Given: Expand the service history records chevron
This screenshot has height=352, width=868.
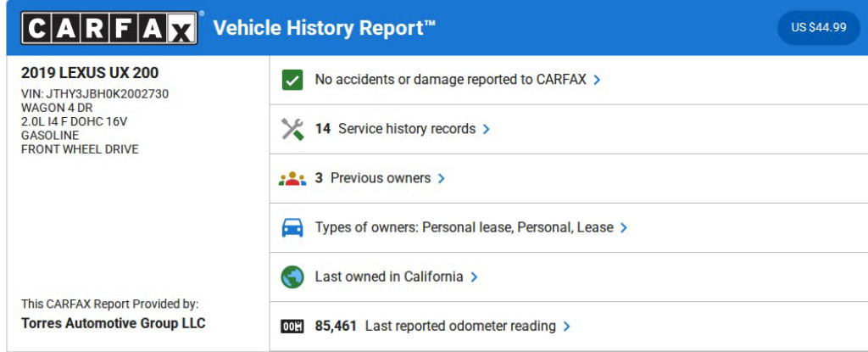Looking at the screenshot, I should coord(487,129).
